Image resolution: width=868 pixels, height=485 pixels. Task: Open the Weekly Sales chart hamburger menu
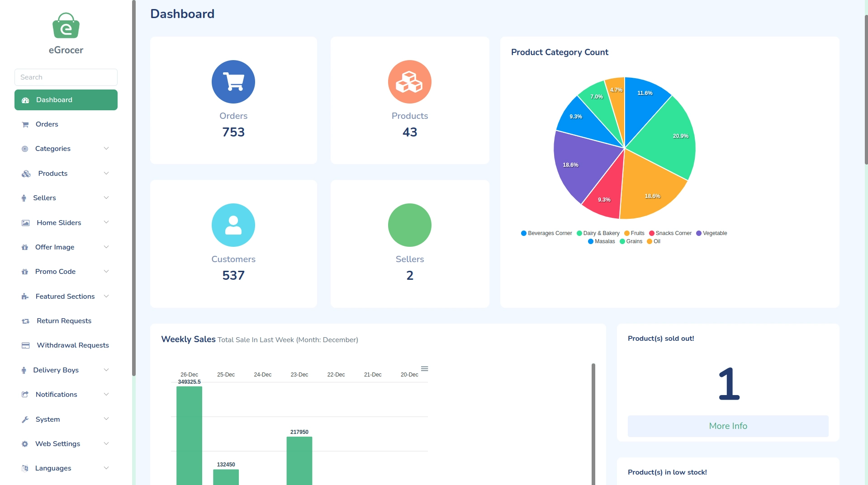pos(424,369)
